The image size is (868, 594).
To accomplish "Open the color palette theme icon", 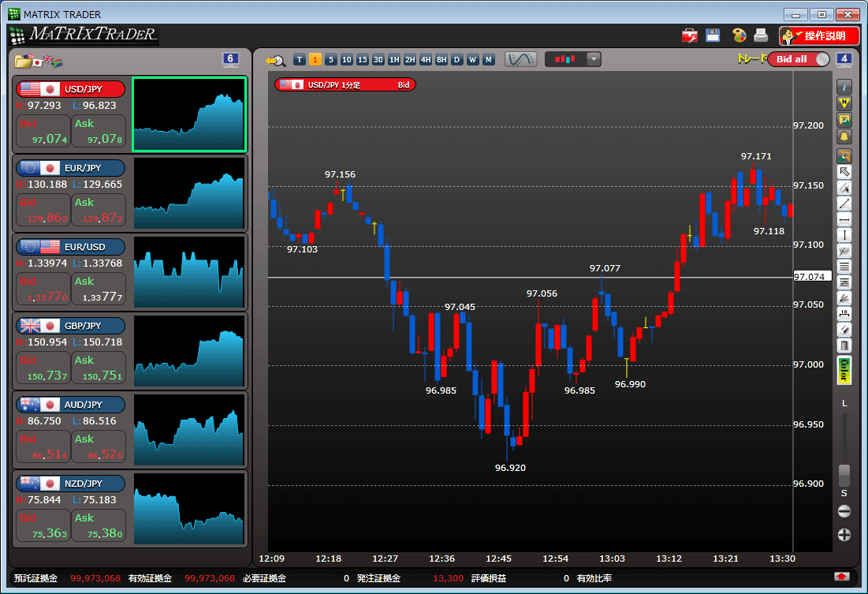I will click(x=739, y=35).
